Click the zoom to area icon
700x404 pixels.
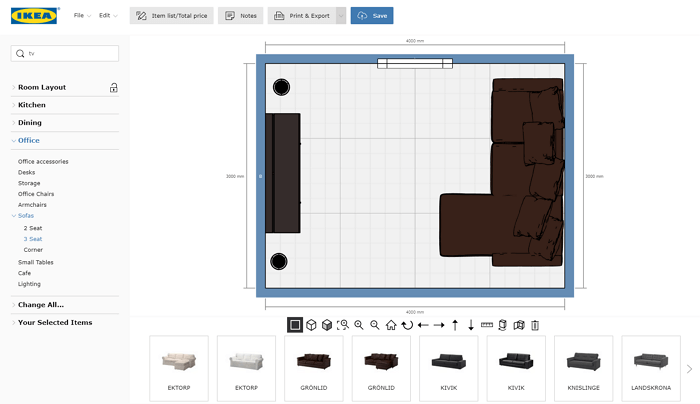click(343, 325)
